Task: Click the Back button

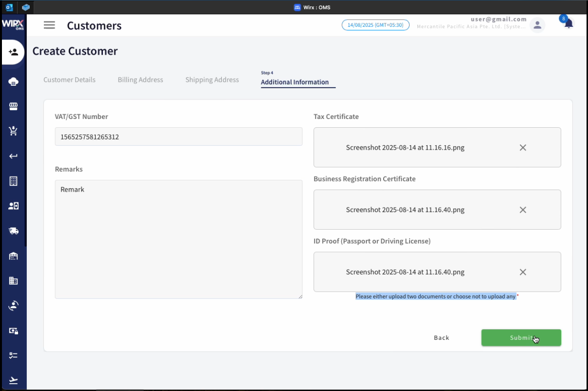Action: click(x=441, y=337)
